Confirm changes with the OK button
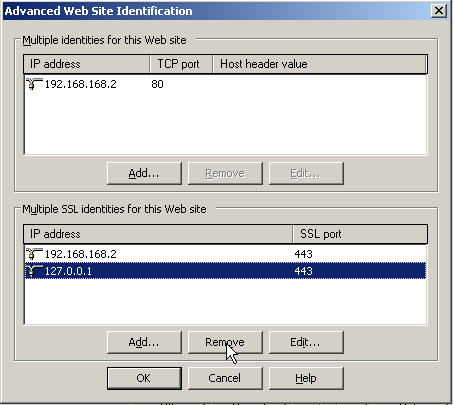The width and height of the screenshot is (453, 405). 144,378
